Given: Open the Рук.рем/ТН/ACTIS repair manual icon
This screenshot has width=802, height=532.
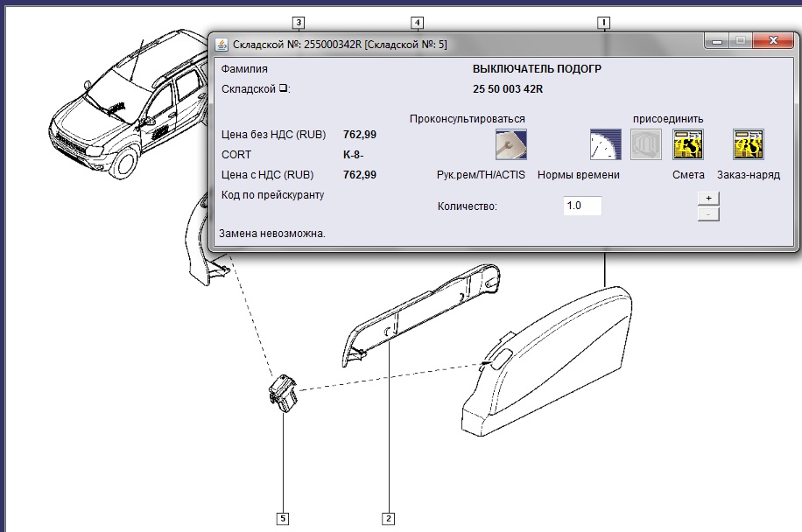Looking at the screenshot, I should 510,144.
